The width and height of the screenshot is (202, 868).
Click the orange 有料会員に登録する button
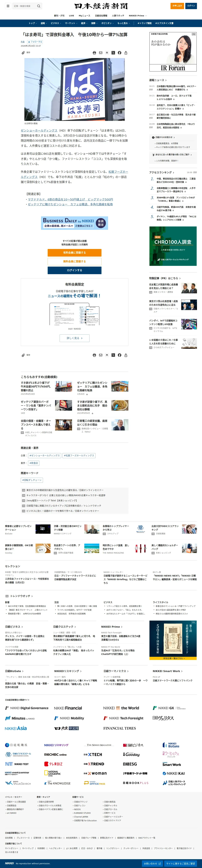(x=74, y=252)
